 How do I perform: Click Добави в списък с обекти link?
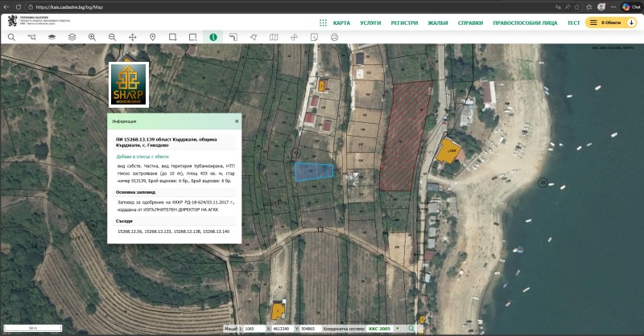(x=142, y=156)
